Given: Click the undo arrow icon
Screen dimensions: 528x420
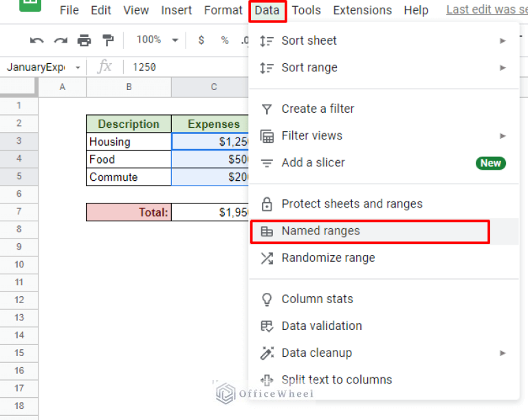Looking at the screenshot, I should pyautogui.click(x=36, y=41).
